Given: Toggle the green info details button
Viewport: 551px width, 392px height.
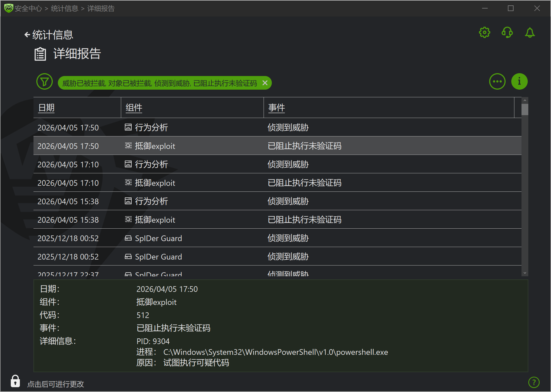Looking at the screenshot, I should point(519,82).
